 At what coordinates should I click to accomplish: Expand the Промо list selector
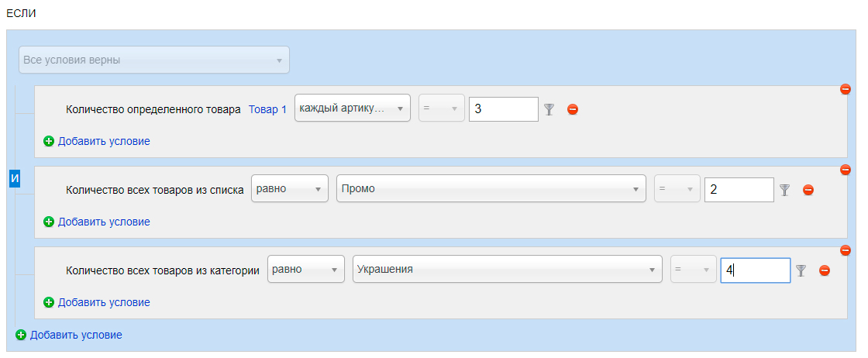pos(491,188)
